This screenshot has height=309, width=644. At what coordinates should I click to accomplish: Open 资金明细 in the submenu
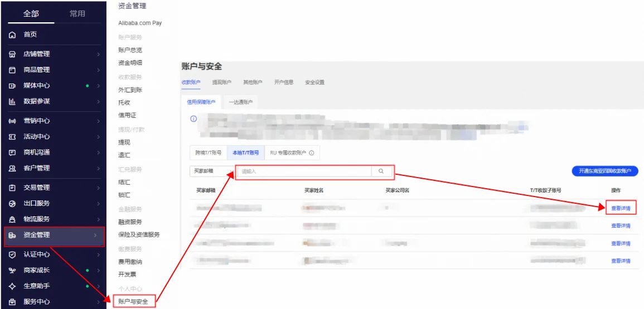[x=130, y=63]
